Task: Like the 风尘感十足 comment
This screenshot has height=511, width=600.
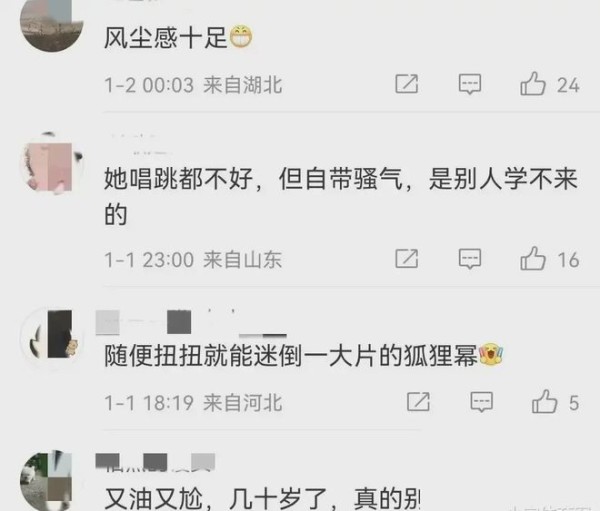Action: click(x=533, y=84)
